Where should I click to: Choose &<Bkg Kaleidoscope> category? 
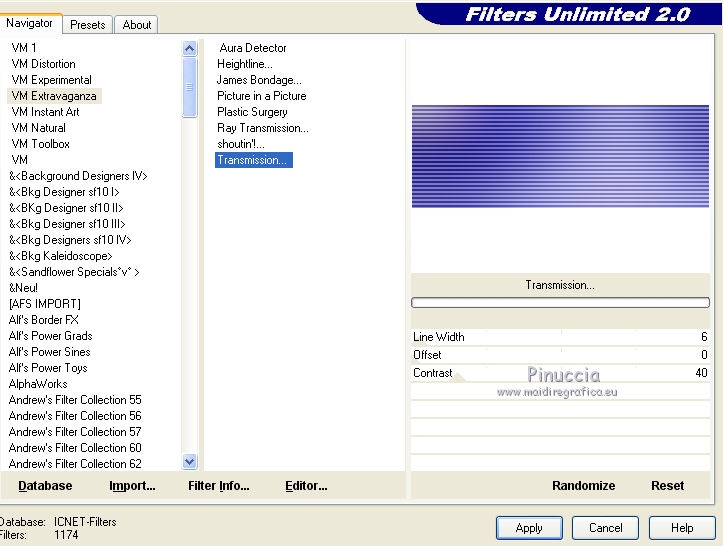coord(60,256)
